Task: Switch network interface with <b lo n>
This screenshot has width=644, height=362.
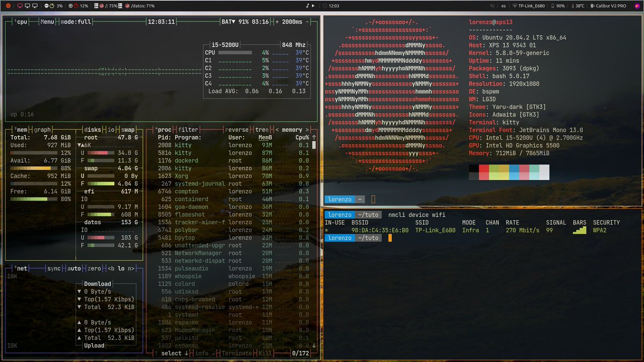Action: [x=121, y=268]
